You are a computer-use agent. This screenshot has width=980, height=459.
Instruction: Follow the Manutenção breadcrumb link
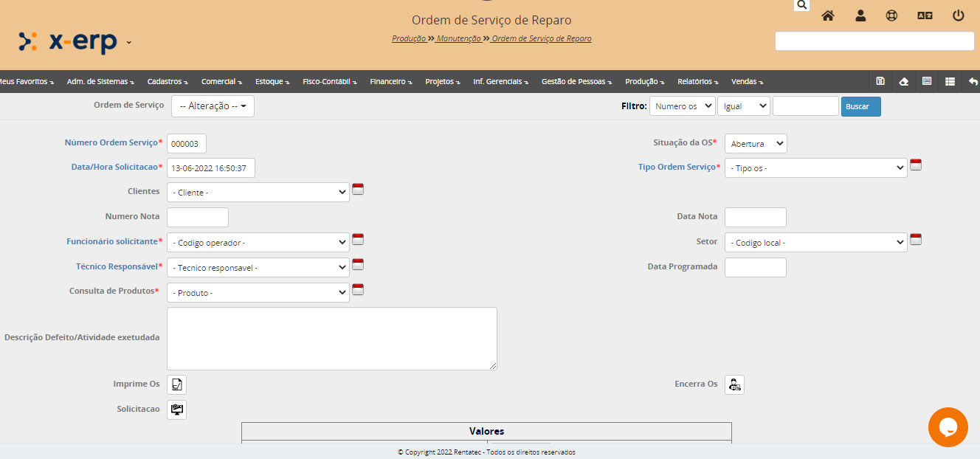(x=458, y=38)
